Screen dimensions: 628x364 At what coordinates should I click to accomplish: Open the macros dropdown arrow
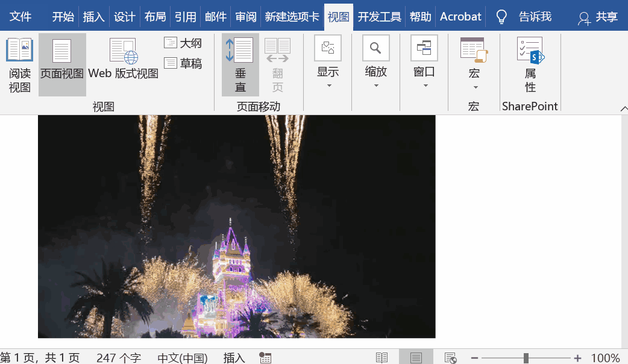476,87
